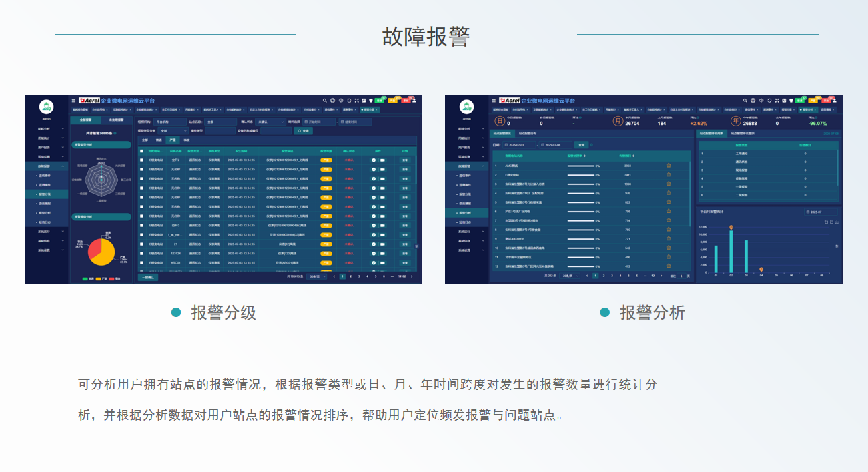This screenshot has height=472, width=868.
Task: Switch to the 站点报警分布 tab
Action: coord(528,134)
